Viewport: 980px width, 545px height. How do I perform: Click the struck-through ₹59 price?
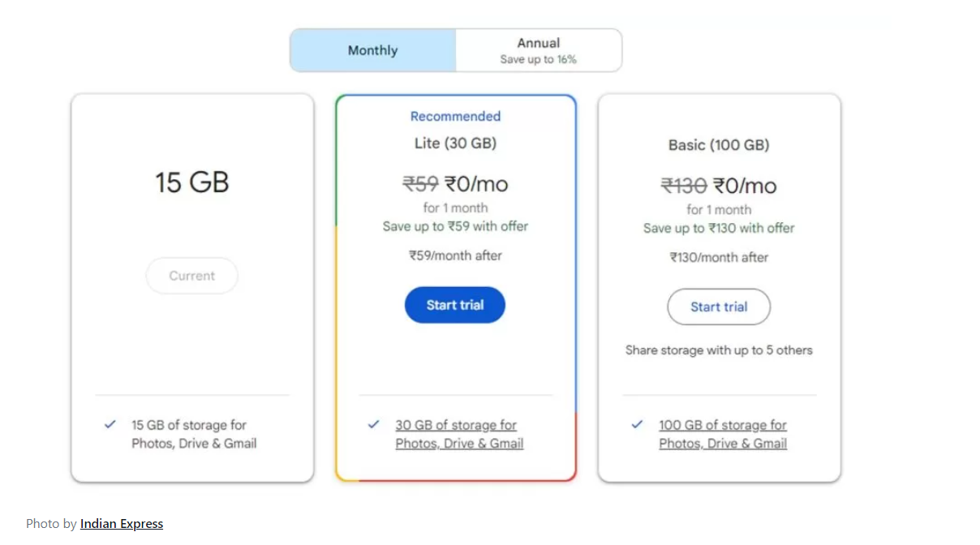420,184
